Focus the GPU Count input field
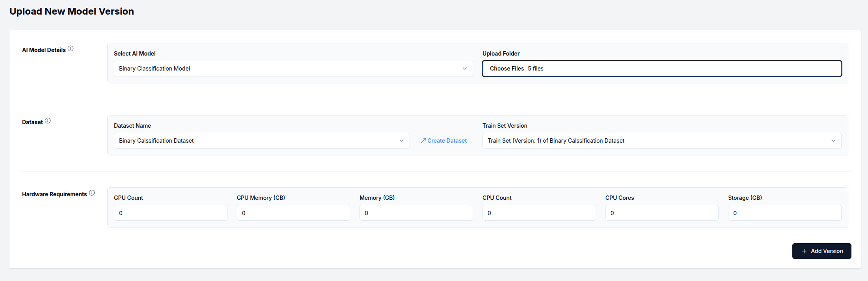The width and height of the screenshot is (868, 281). pos(171,213)
